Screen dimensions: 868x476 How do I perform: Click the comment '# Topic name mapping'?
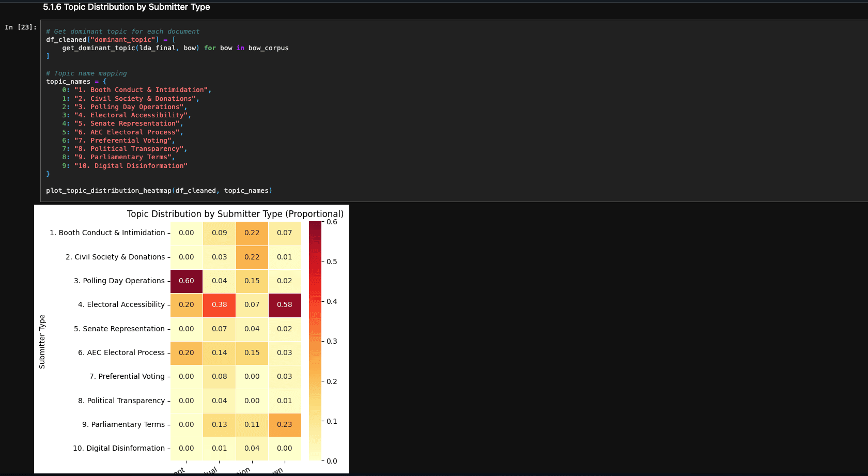[x=86, y=73]
